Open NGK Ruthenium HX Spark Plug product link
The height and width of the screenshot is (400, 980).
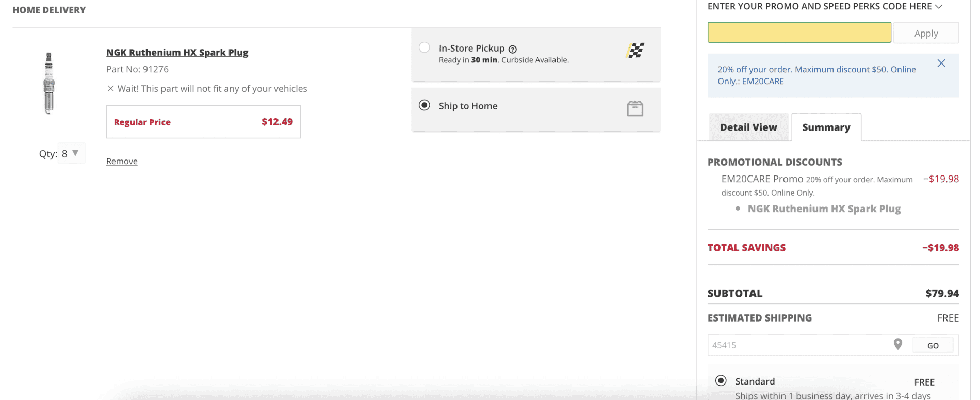coord(177,52)
